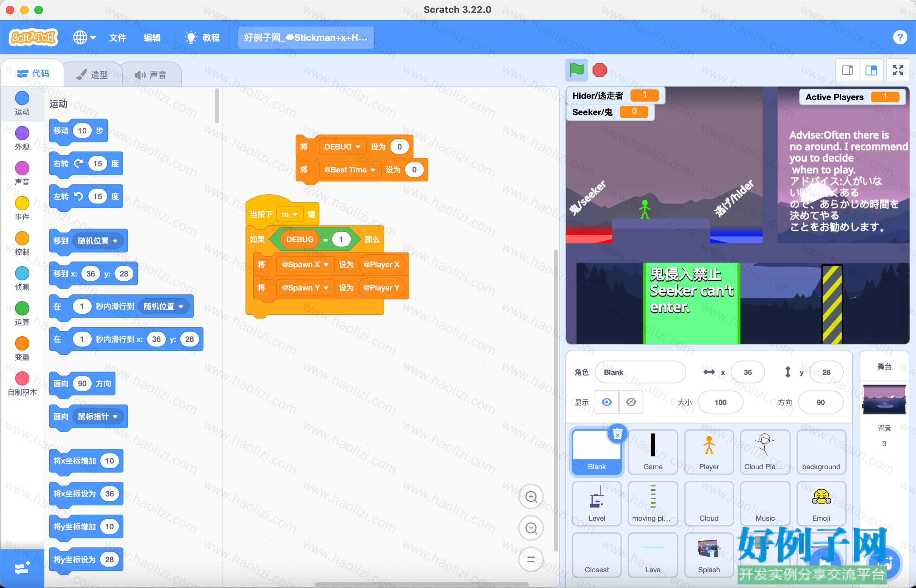Select the 自制积木 my blocks category

22,384
